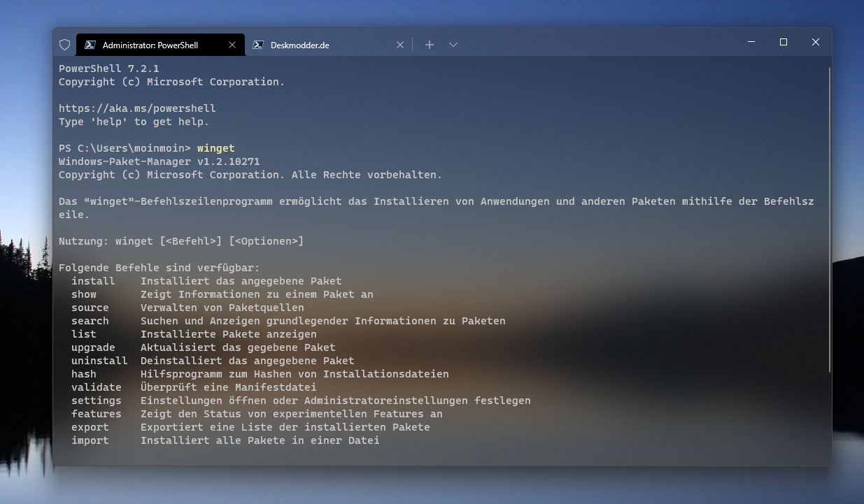
Task: Close the Terminal window
Action: 816,43
